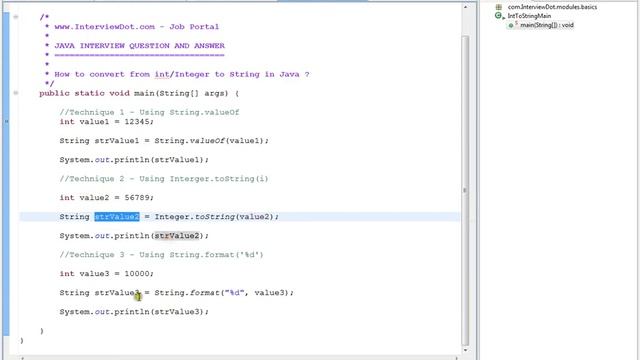Select main(String[]) : void in the Outline
Screen dimensions: 640x360
[547, 25]
